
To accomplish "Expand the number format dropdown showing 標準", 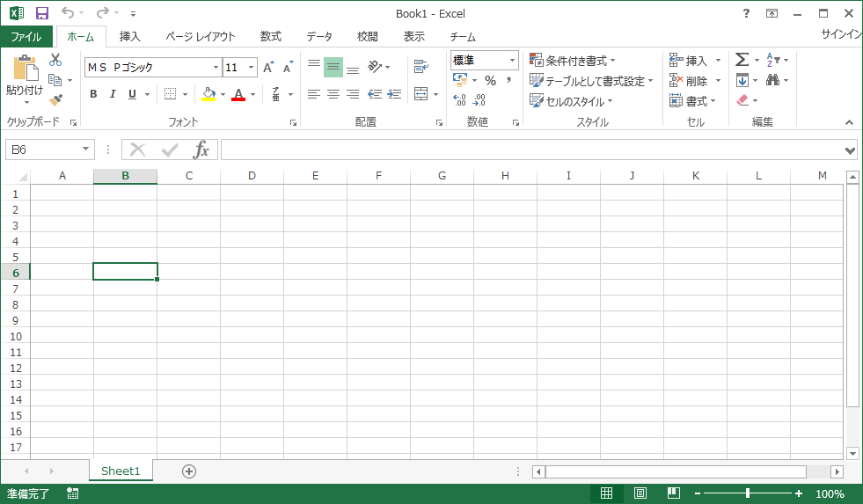I will [512, 61].
